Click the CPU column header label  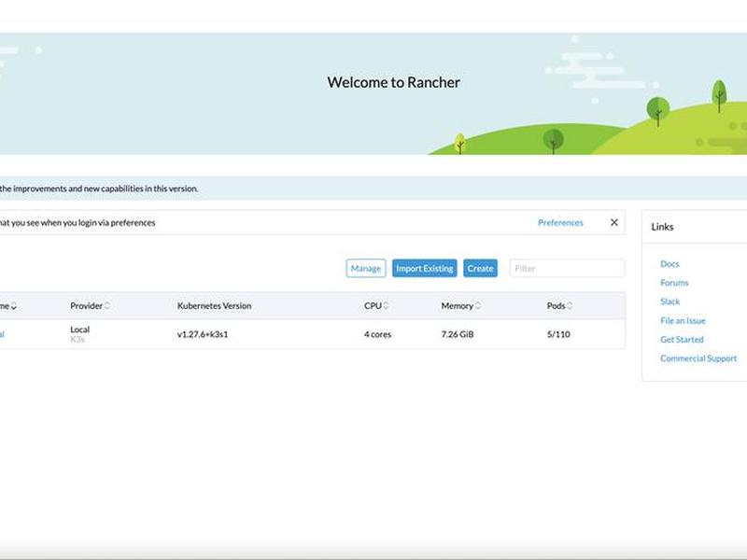pyautogui.click(x=373, y=306)
